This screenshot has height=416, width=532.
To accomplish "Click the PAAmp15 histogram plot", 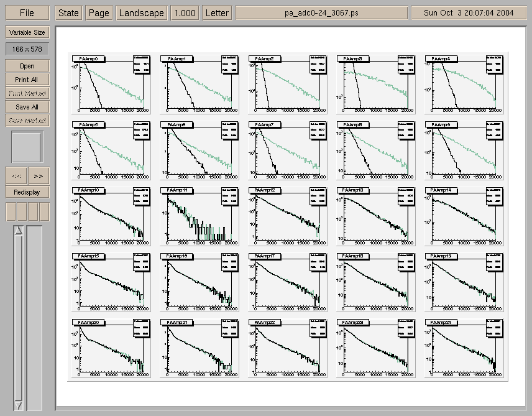I will [x=111, y=282].
